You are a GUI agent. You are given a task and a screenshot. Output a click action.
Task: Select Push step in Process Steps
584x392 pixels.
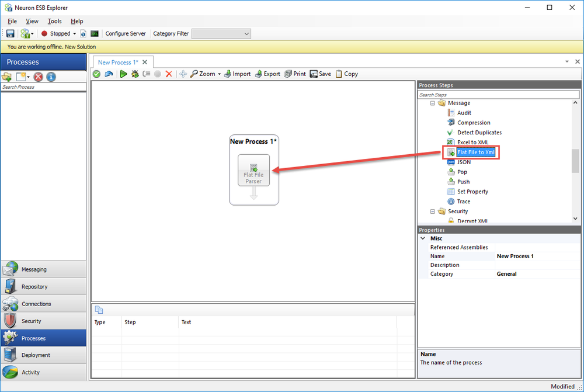[463, 182]
